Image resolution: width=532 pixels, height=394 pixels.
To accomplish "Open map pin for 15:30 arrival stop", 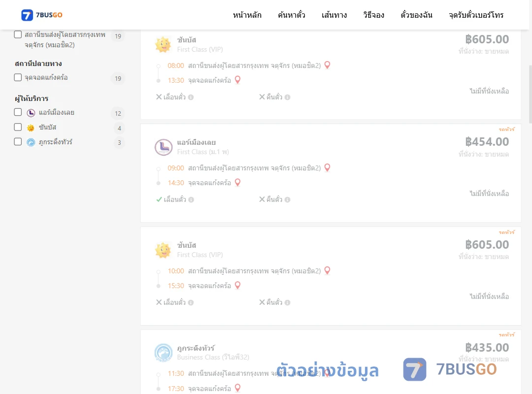I will tap(237, 286).
